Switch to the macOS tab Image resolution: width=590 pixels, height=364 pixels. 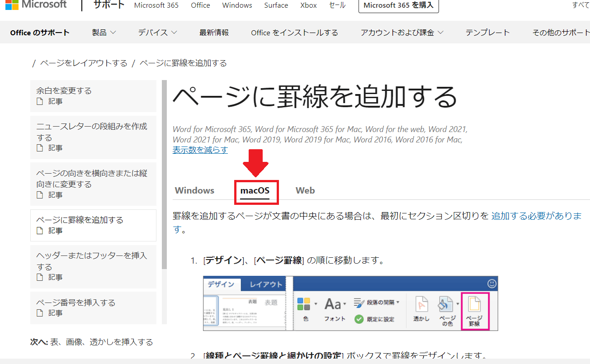[x=255, y=190]
